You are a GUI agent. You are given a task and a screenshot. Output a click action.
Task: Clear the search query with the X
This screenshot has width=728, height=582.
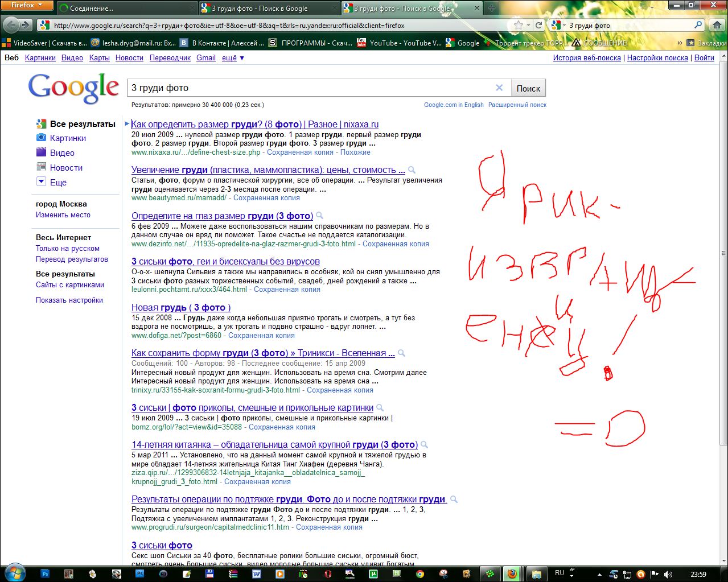499,88
